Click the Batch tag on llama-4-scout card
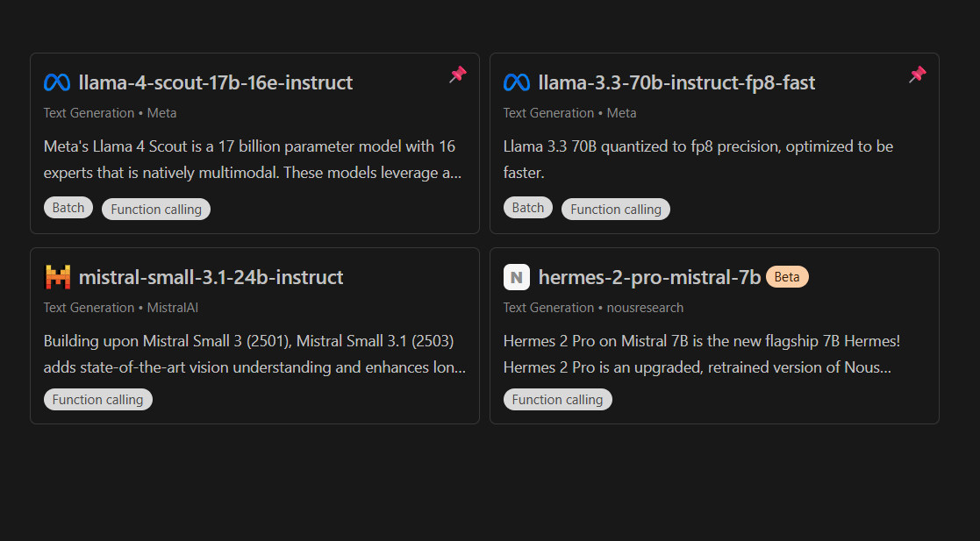 click(68, 208)
